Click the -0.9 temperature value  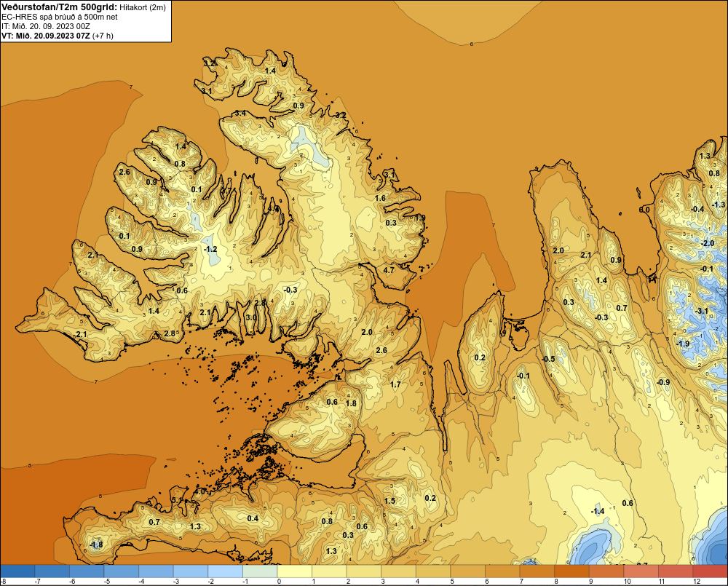point(663,382)
